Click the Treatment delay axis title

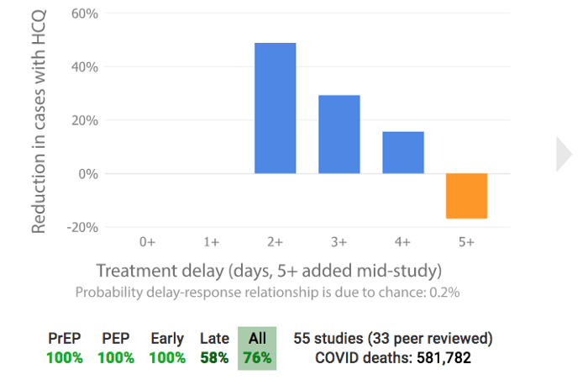point(268,271)
